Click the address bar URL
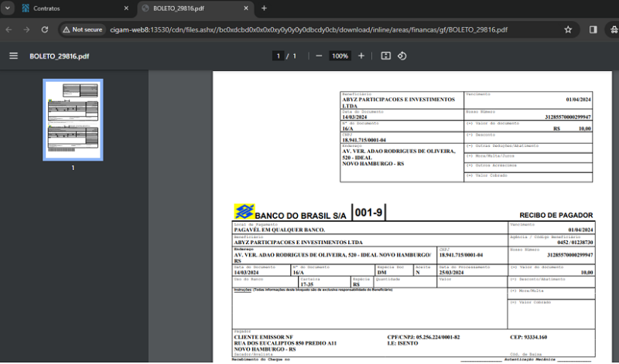The height and width of the screenshot is (364, 619). pyautogui.click(x=309, y=30)
